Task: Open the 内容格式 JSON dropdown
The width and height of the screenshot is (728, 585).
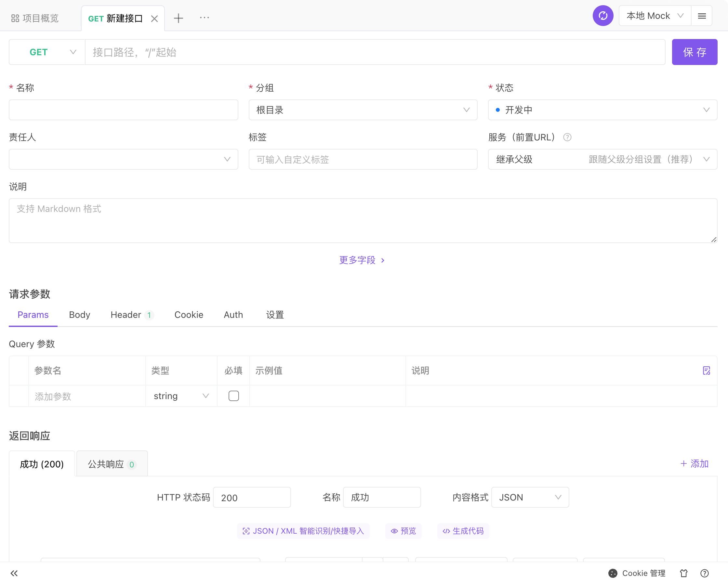Action: 530,497
